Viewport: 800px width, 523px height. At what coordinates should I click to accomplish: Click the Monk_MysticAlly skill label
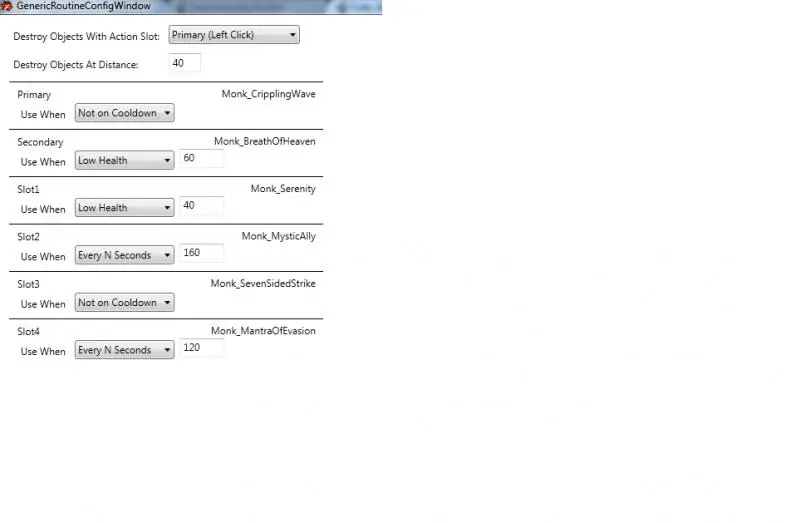278,236
